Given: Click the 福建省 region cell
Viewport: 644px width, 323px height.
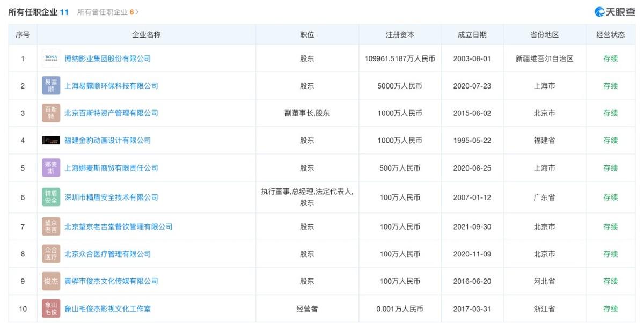Looking at the screenshot, I should point(545,141).
